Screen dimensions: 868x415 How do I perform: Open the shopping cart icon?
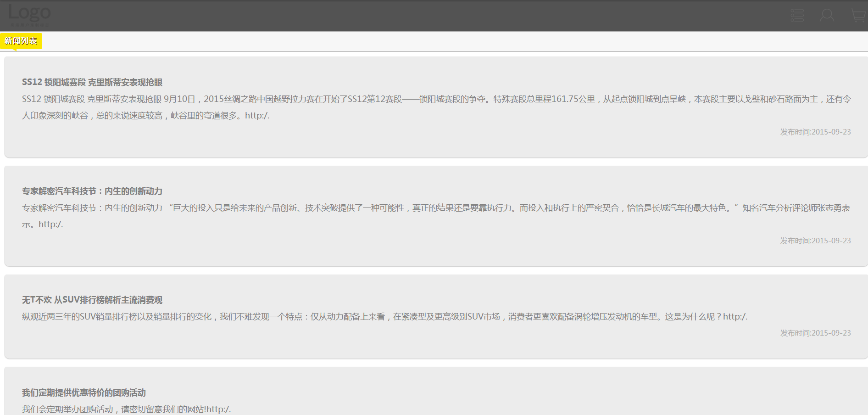858,16
